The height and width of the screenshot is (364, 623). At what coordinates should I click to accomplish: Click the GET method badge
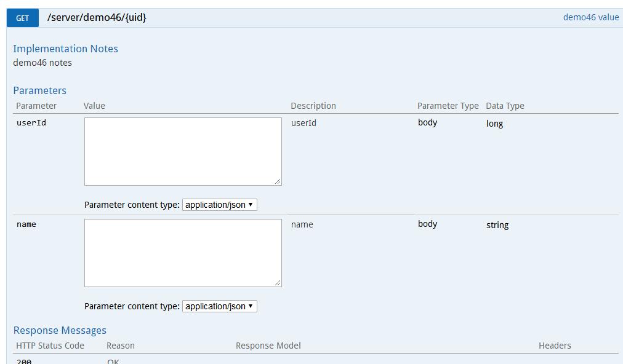tap(22, 18)
